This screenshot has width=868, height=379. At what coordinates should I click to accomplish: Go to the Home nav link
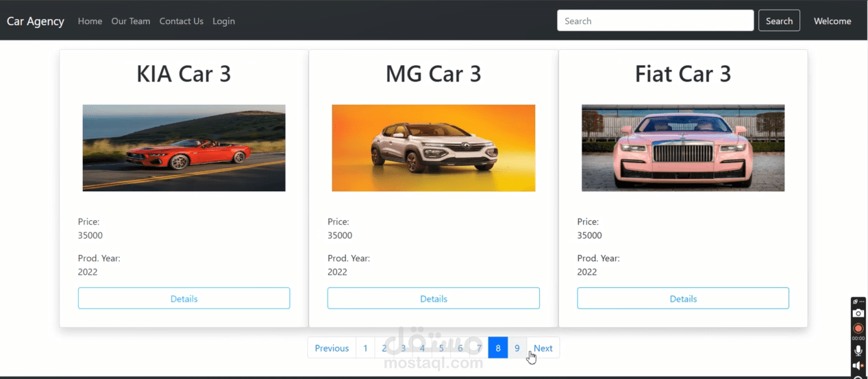pos(90,21)
